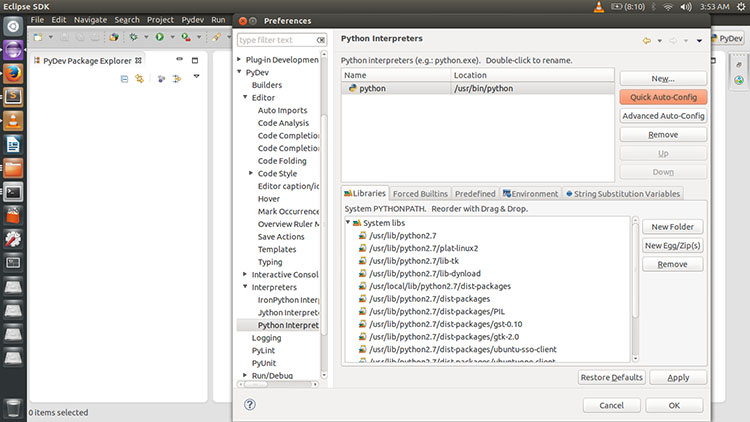Switch to the Predefined tab

tap(475, 194)
